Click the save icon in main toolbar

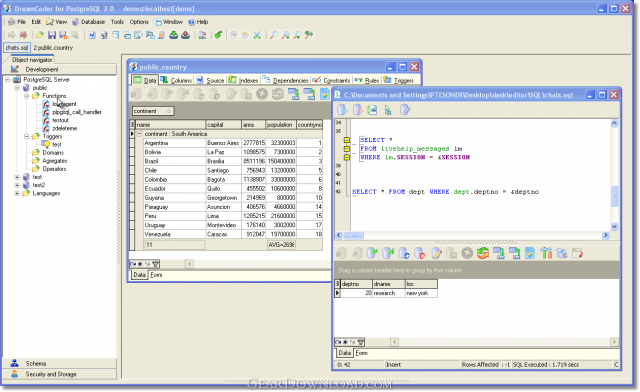point(52,35)
